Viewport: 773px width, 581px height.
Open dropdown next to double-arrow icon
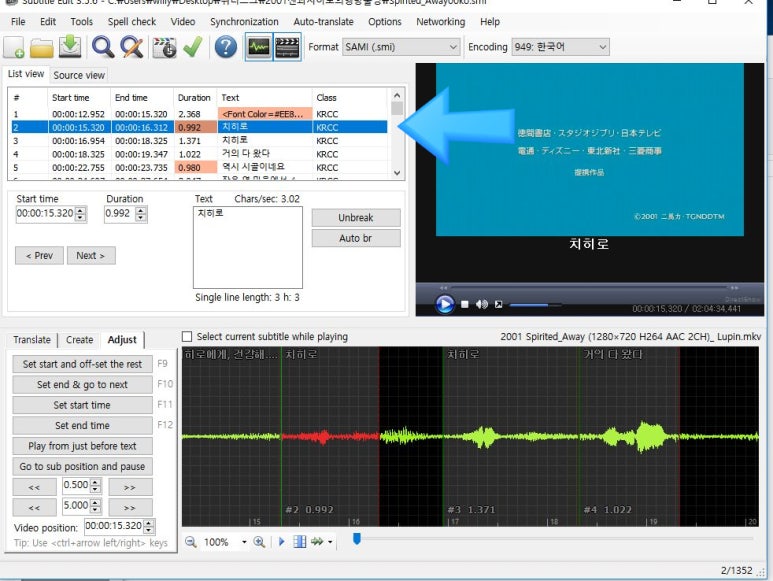click(330, 542)
